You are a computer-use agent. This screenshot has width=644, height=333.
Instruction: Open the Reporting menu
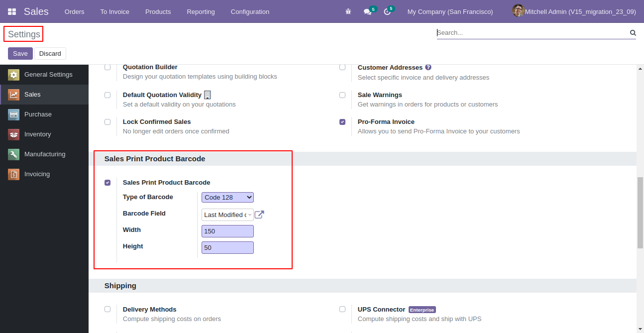click(x=201, y=11)
